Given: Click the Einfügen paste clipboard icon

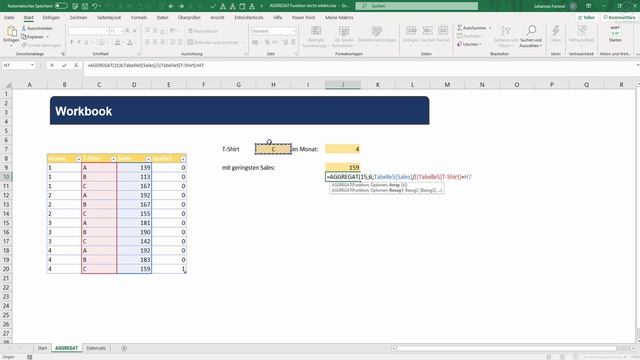Looking at the screenshot, I should [11, 31].
